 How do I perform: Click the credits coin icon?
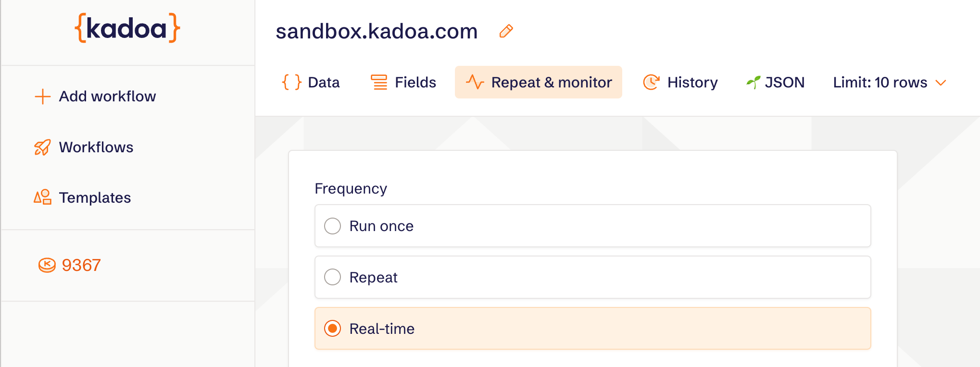pyautogui.click(x=47, y=265)
